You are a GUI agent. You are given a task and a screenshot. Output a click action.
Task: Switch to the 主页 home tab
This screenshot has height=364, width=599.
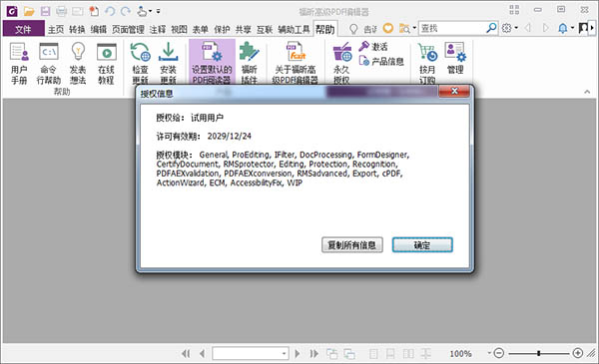56,29
